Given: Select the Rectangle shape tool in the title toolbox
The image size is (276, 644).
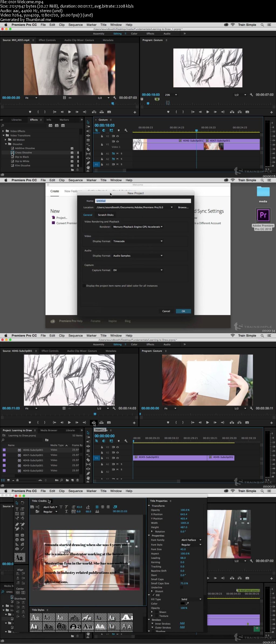Looking at the screenshot, I should pos(17,535).
